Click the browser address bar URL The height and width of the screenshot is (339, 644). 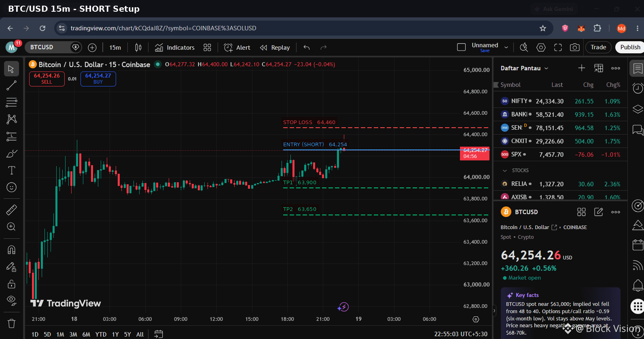(163, 28)
